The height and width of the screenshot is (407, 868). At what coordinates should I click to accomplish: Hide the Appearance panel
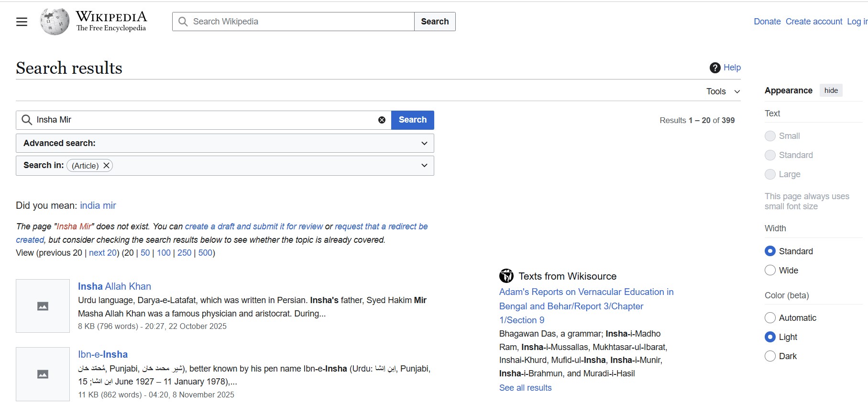(x=831, y=90)
